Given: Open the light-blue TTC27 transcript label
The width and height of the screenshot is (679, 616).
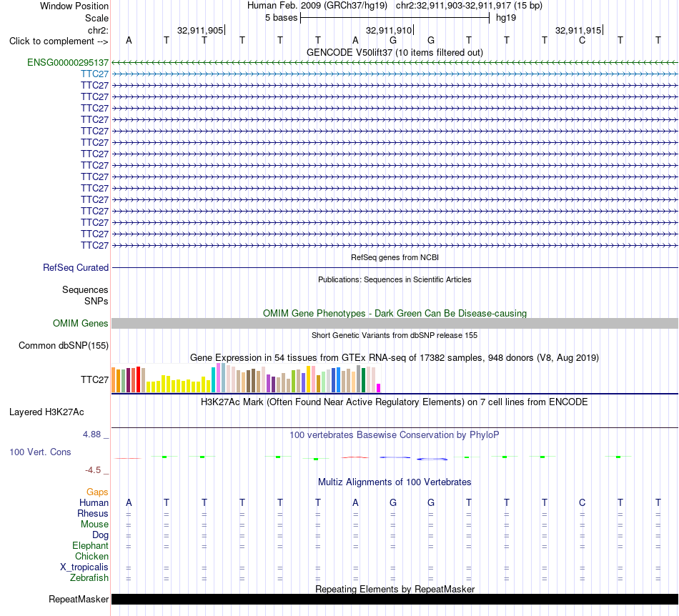Looking at the screenshot, I should coord(94,74).
